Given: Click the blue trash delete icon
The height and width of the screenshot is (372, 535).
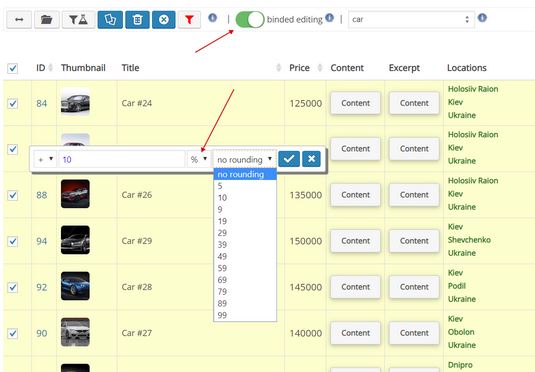Looking at the screenshot, I should click(137, 19).
